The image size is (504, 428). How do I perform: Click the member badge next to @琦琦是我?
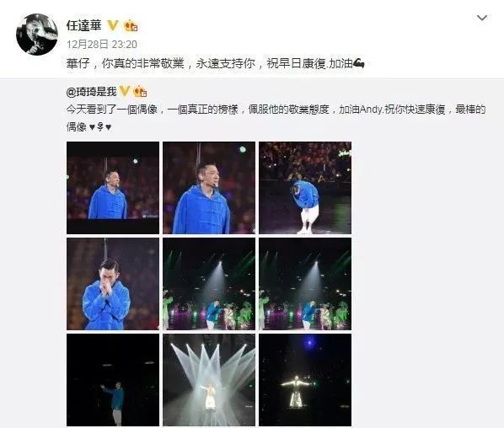pos(140,92)
